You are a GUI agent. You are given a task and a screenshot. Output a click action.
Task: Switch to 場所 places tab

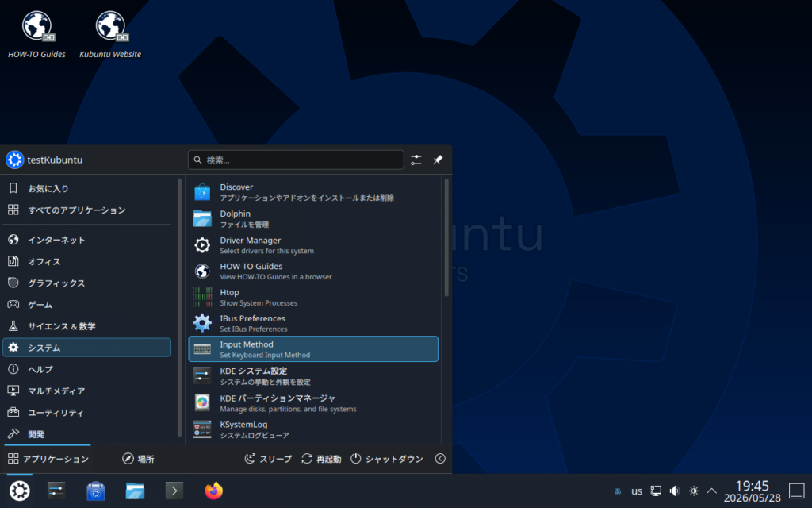point(138,459)
